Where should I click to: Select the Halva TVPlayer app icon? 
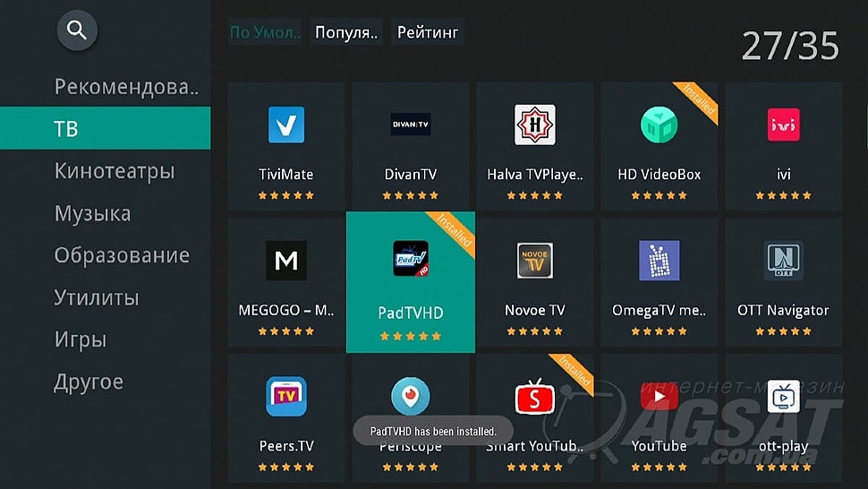pos(535,124)
